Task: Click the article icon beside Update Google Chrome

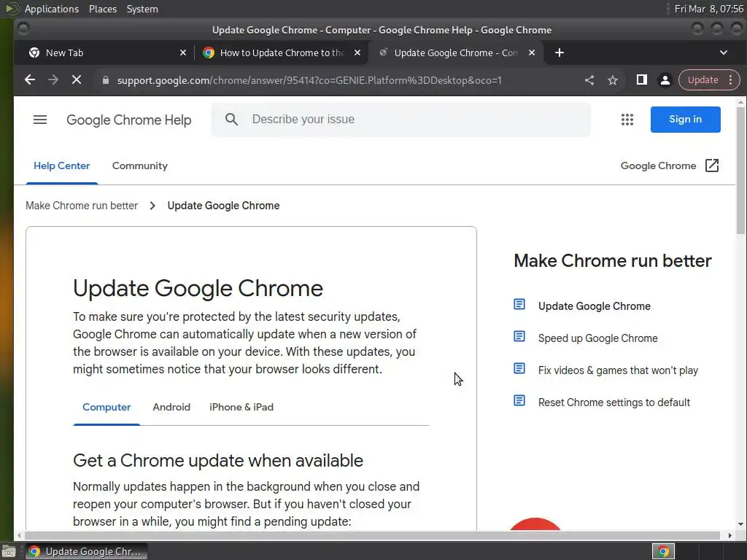Action: pos(519,304)
